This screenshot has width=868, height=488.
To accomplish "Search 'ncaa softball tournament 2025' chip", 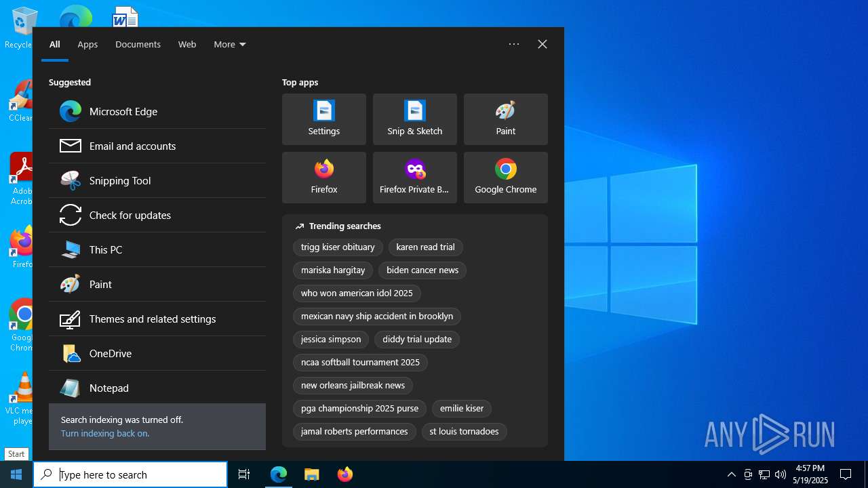I will pyautogui.click(x=360, y=363).
